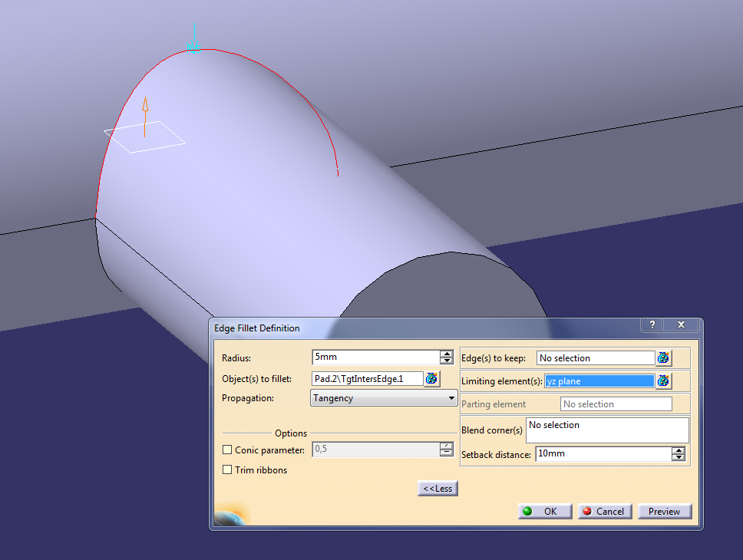Preview the edge fillet result
Image resolution: width=743 pixels, height=560 pixels.
click(665, 511)
